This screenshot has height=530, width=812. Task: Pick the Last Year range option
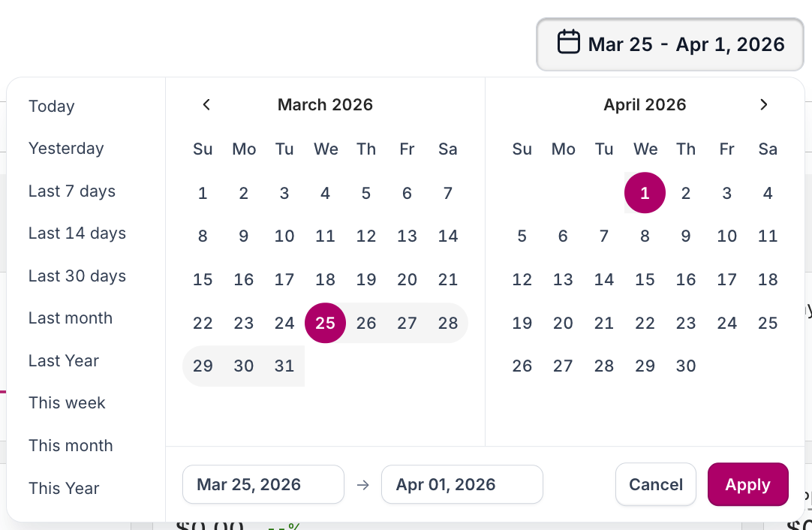63,360
